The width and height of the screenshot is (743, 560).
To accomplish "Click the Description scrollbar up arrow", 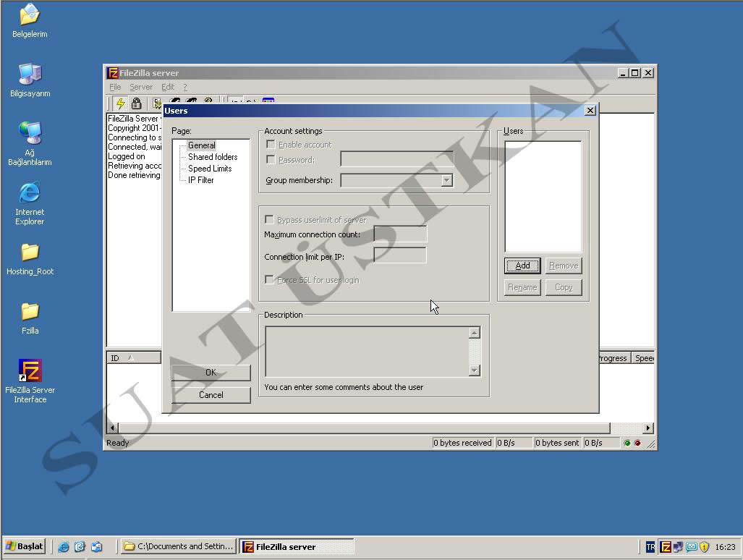I will click(x=475, y=333).
